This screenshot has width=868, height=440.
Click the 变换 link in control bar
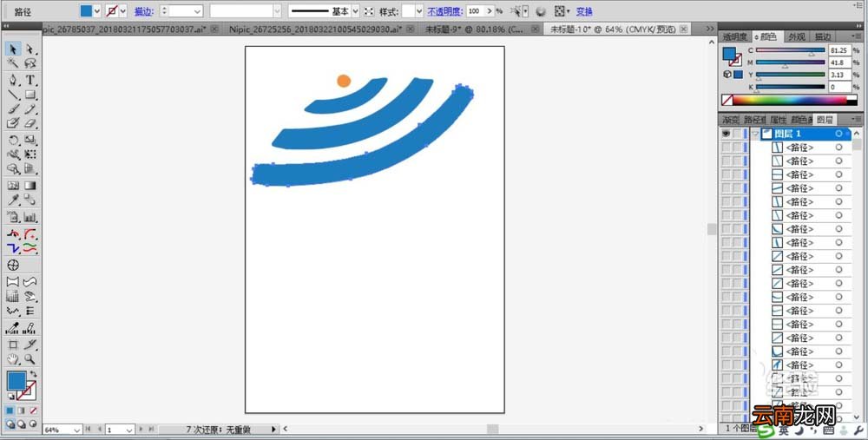pyautogui.click(x=584, y=11)
